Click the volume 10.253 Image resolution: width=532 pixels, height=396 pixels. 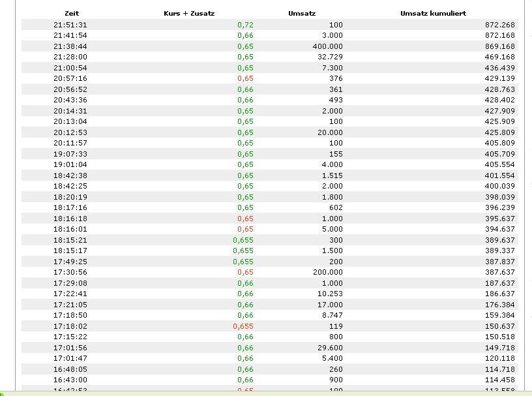click(330, 294)
